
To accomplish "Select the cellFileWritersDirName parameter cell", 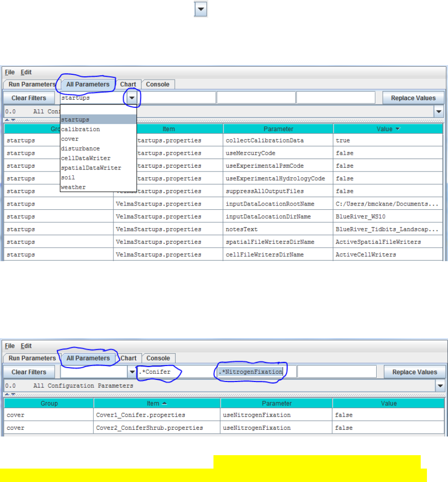I will pos(278,254).
